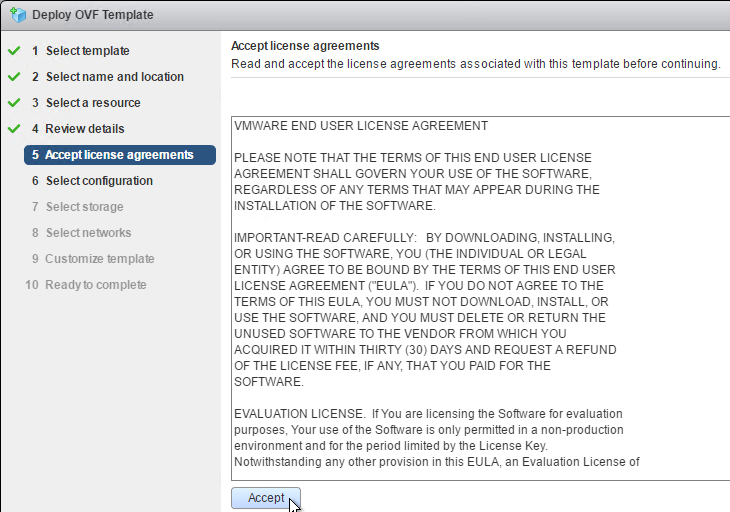Click green checkmark beside Review details

click(14, 128)
